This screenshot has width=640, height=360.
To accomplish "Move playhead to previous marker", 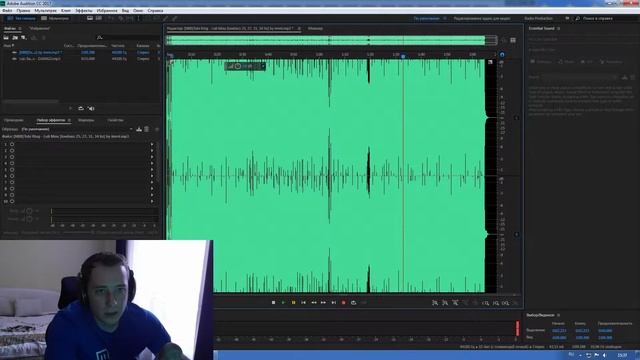I will click(x=303, y=303).
